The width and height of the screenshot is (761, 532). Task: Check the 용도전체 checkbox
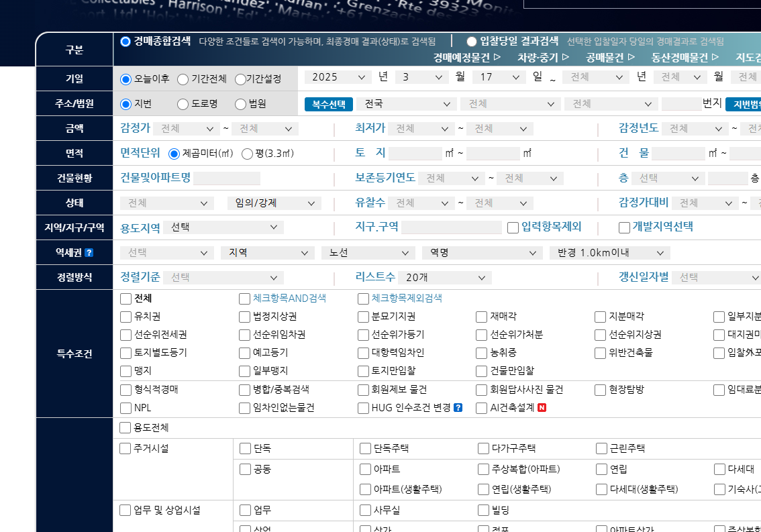125,427
